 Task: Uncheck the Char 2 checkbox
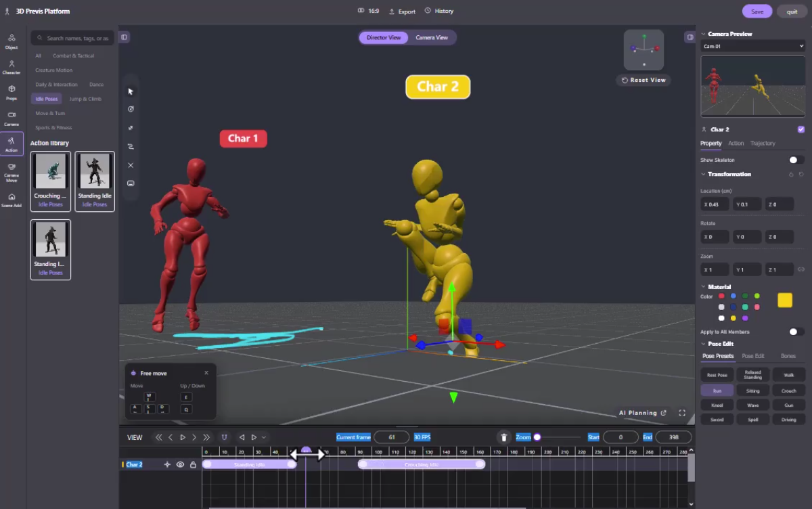[801, 129]
